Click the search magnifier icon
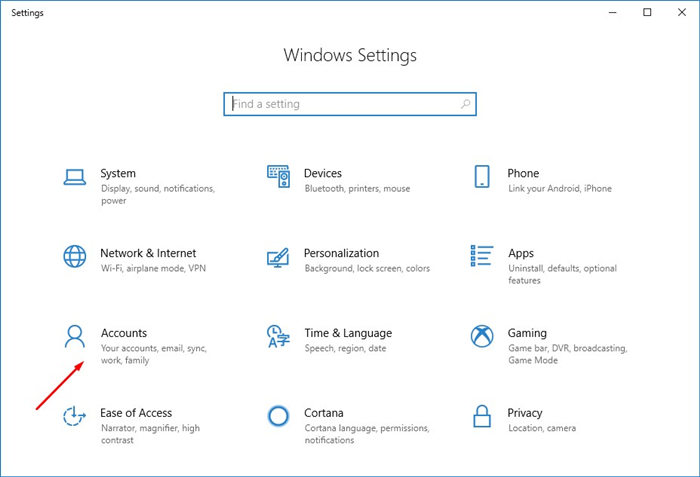This screenshot has height=477, width=700. 465,104
